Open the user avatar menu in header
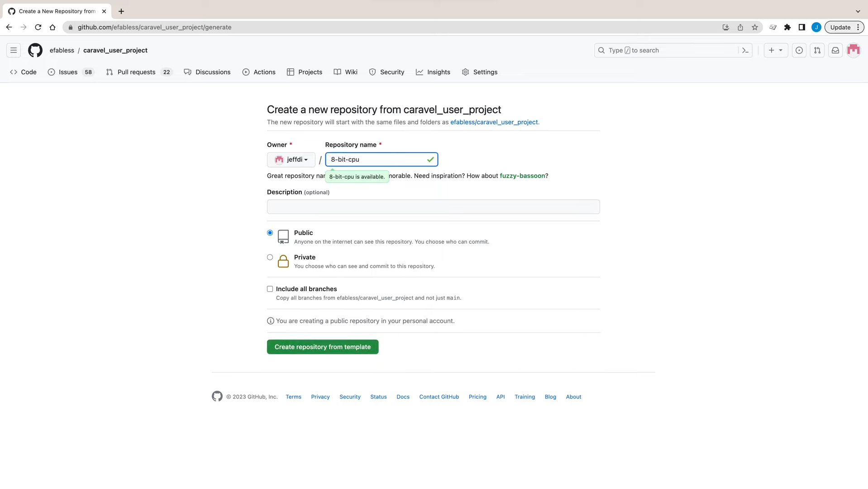This screenshot has width=868, height=489. [853, 50]
